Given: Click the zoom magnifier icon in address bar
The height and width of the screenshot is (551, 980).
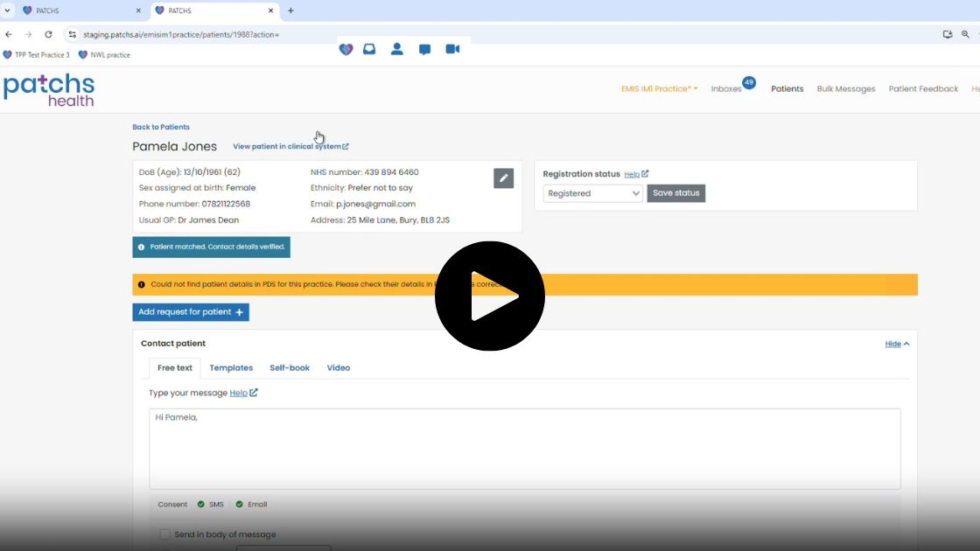Looking at the screenshot, I should [966, 34].
